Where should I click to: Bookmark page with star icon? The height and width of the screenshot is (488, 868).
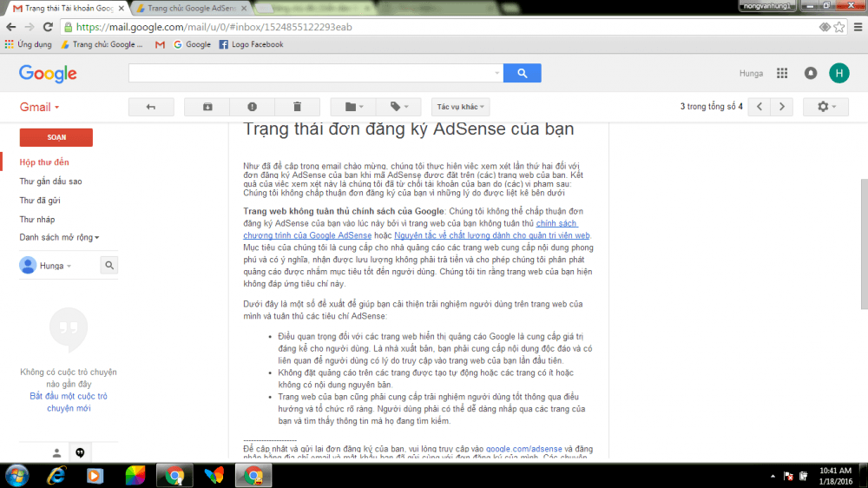pyautogui.click(x=839, y=27)
